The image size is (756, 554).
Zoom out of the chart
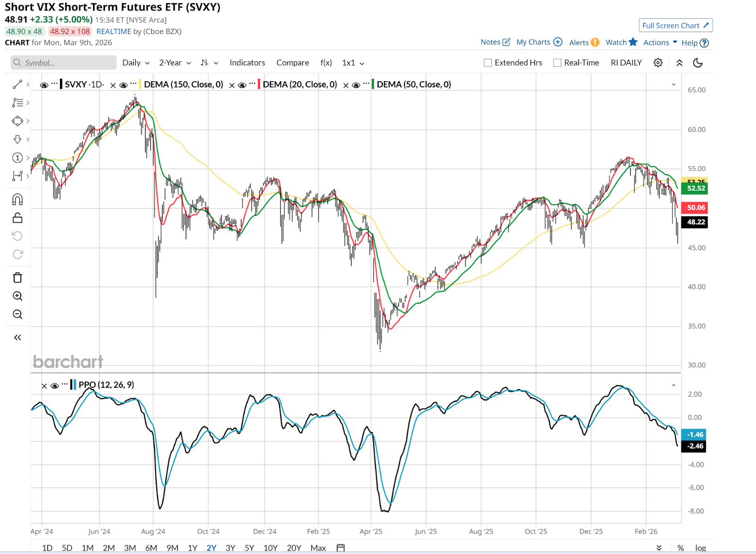coord(17,315)
